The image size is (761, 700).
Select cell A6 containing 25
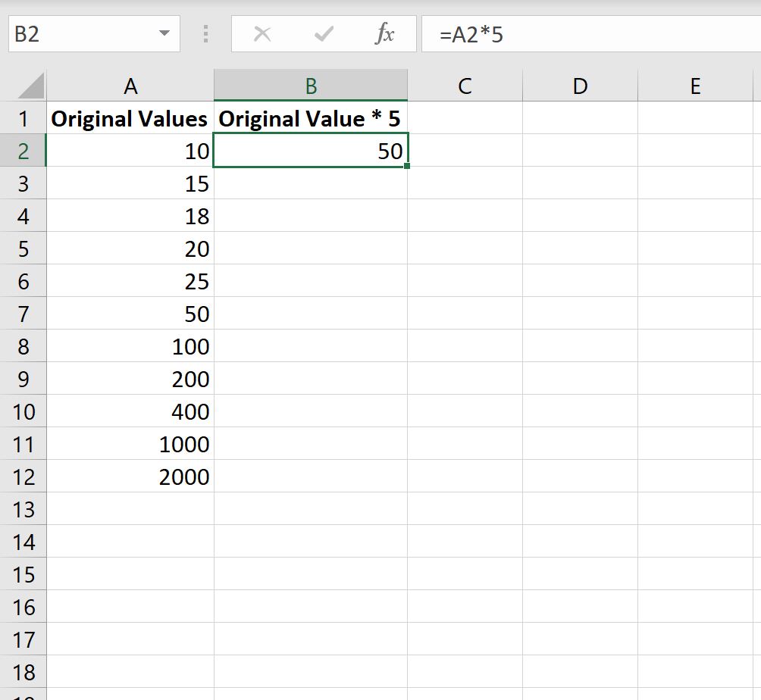(129, 281)
